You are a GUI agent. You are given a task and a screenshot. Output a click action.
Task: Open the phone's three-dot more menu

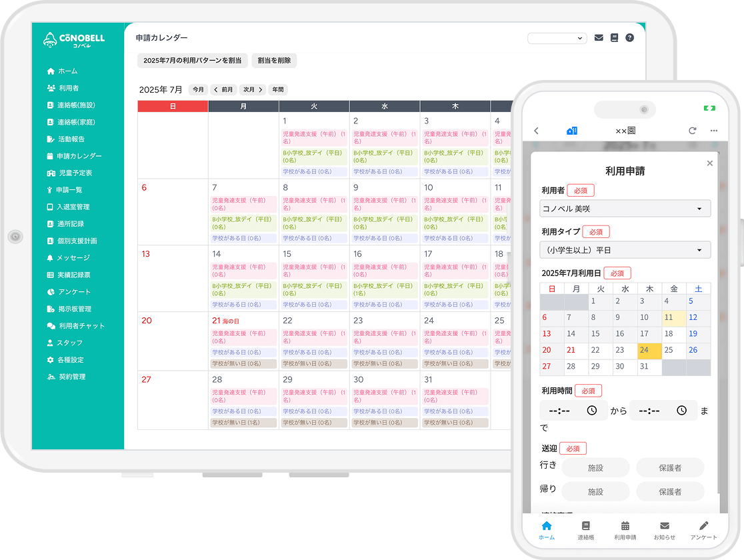pyautogui.click(x=714, y=131)
